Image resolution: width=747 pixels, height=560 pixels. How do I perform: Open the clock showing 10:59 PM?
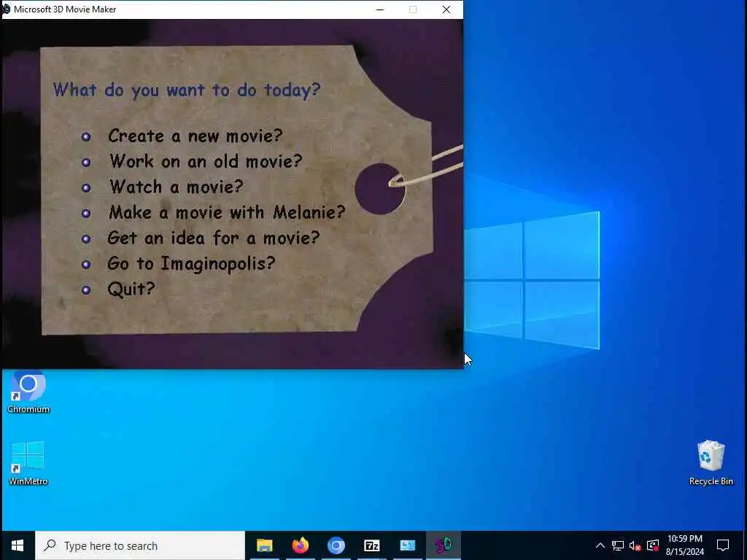pos(684,545)
